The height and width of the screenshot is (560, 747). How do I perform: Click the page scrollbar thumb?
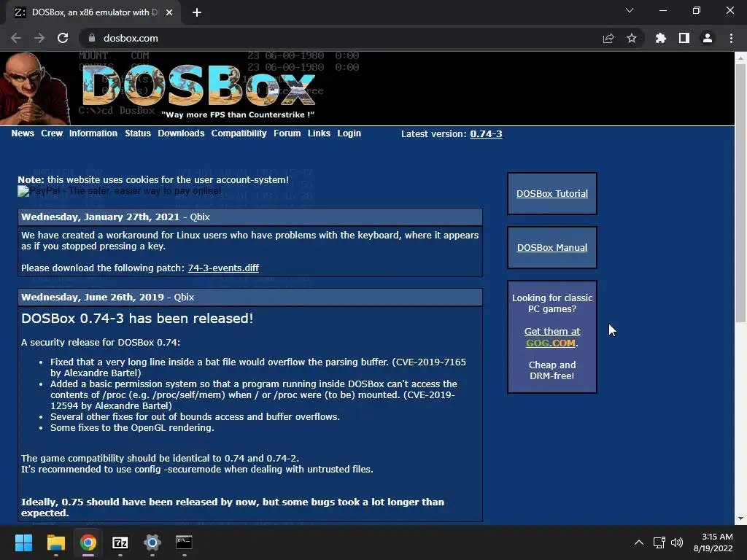tap(740, 192)
